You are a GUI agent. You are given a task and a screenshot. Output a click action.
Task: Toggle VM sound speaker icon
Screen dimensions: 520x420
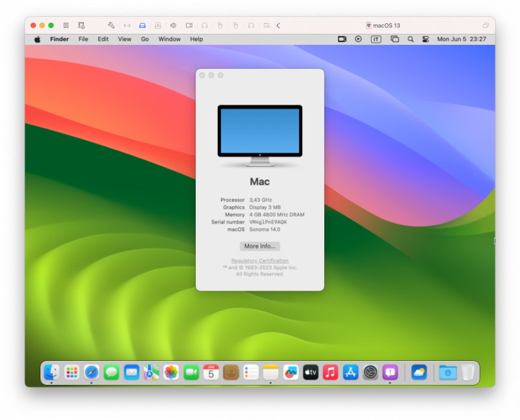[x=174, y=25]
